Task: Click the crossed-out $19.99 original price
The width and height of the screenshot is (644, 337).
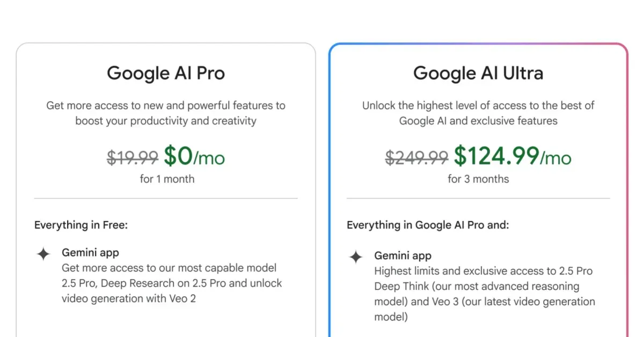Action: [133, 157]
